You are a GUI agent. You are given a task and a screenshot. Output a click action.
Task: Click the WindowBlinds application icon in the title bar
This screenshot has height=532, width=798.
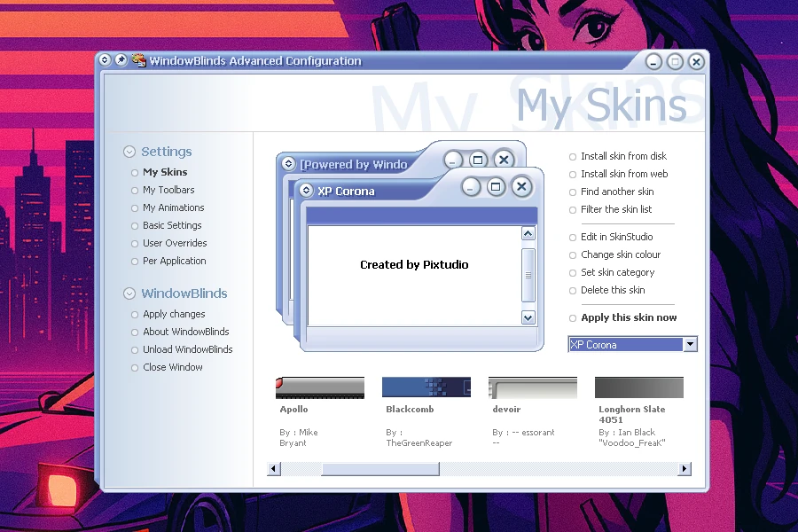pos(138,60)
